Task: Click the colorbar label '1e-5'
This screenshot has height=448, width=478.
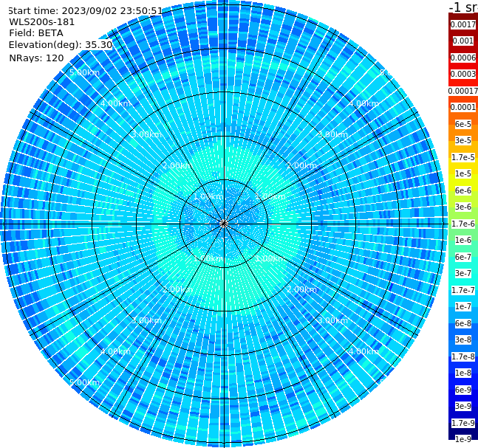Action: [x=463, y=173]
